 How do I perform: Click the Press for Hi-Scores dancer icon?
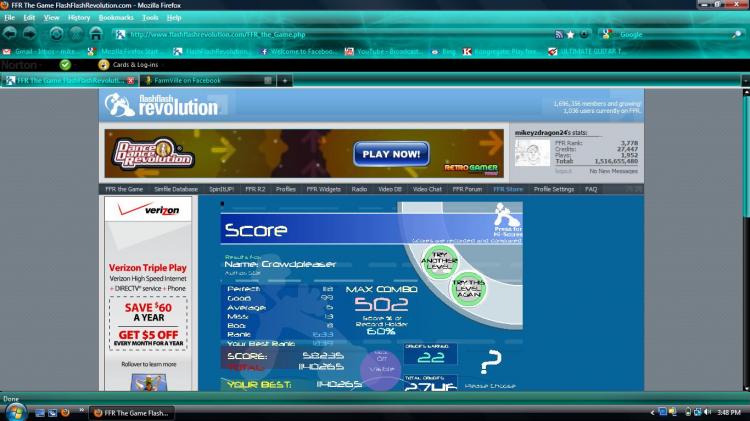tap(507, 219)
